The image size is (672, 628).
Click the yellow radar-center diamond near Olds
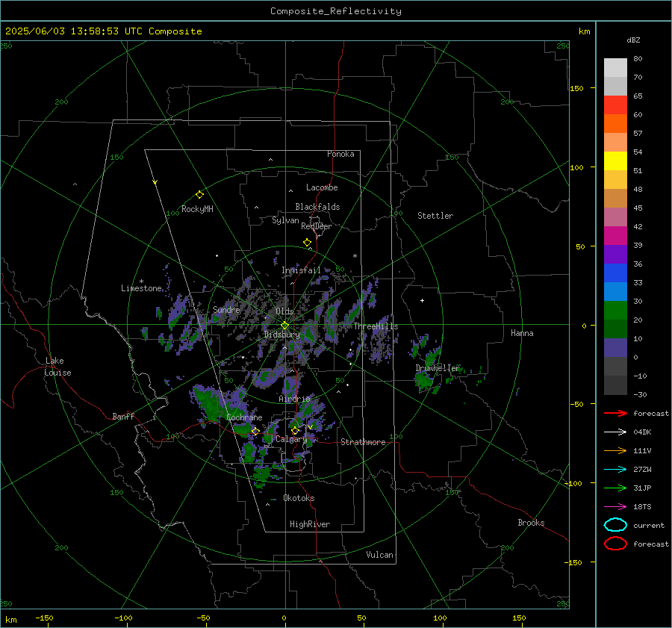point(284,326)
